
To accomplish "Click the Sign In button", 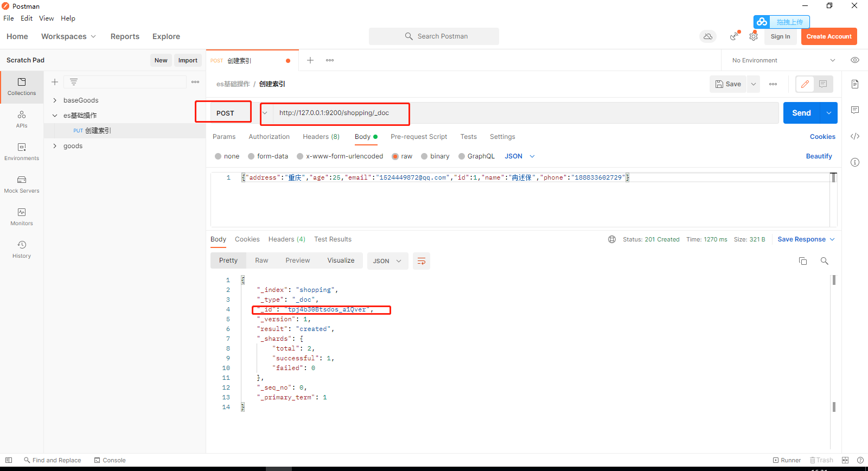I will [780, 36].
